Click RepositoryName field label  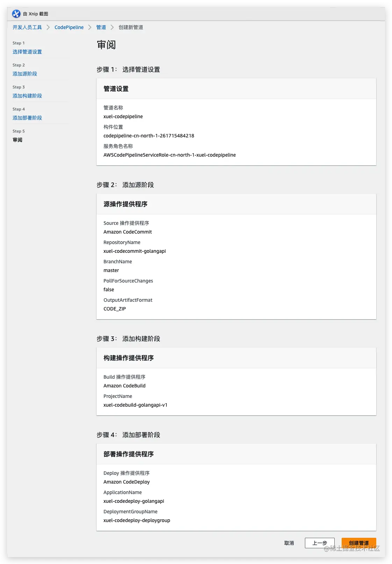(122, 242)
